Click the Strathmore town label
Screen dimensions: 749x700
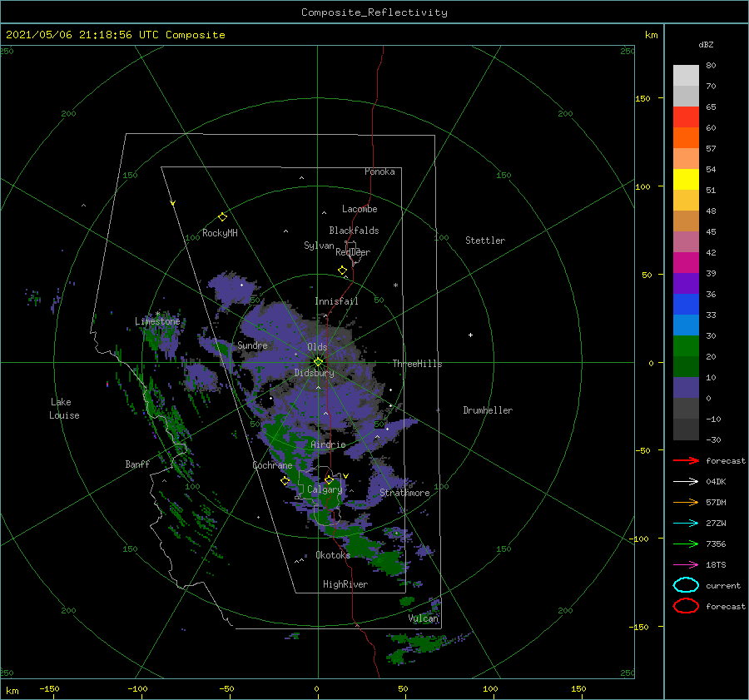click(404, 493)
